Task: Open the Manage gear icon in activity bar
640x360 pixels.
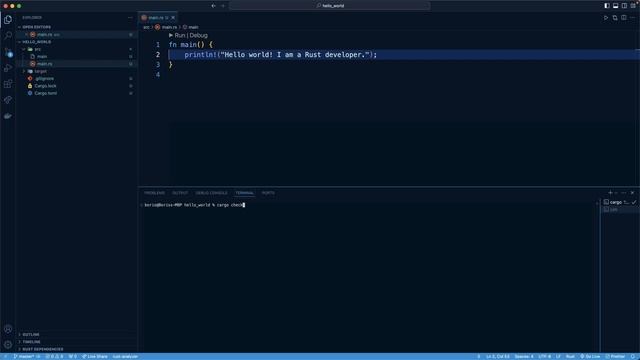Action: tap(8, 344)
